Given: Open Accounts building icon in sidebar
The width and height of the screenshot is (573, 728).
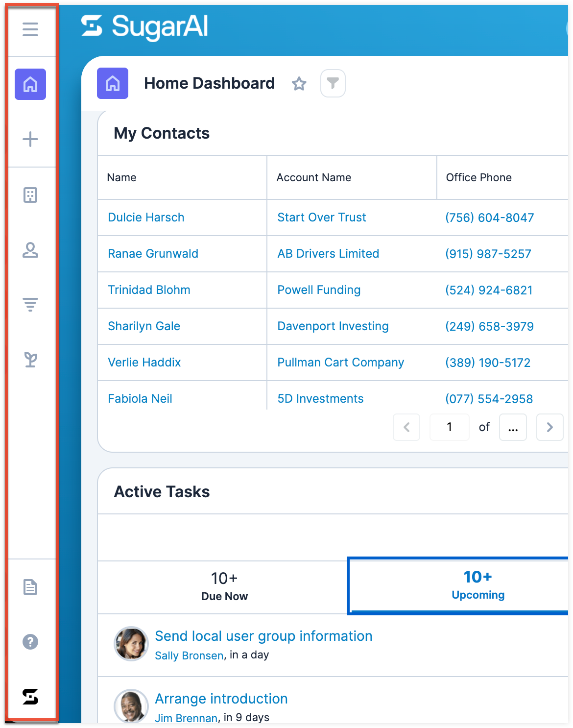Looking at the screenshot, I should (30, 195).
